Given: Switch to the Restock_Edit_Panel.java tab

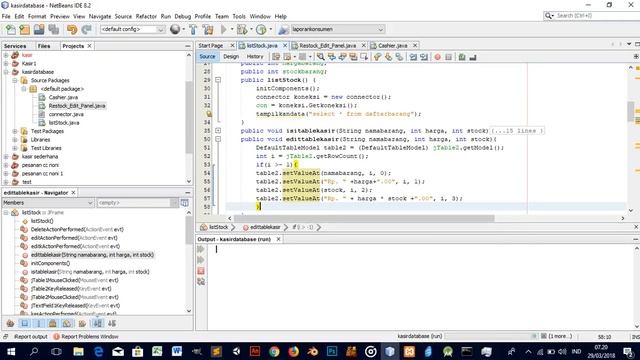Looking at the screenshot, I should 328,46.
